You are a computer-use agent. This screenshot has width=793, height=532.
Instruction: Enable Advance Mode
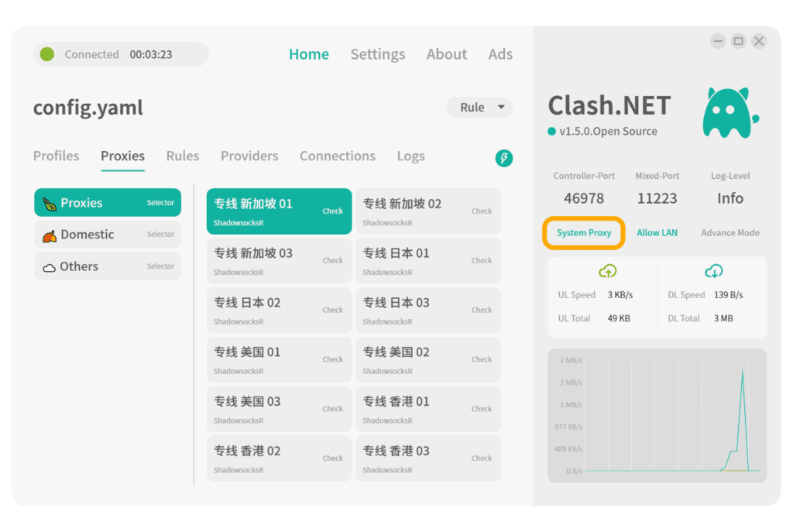[x=729, y=232]
